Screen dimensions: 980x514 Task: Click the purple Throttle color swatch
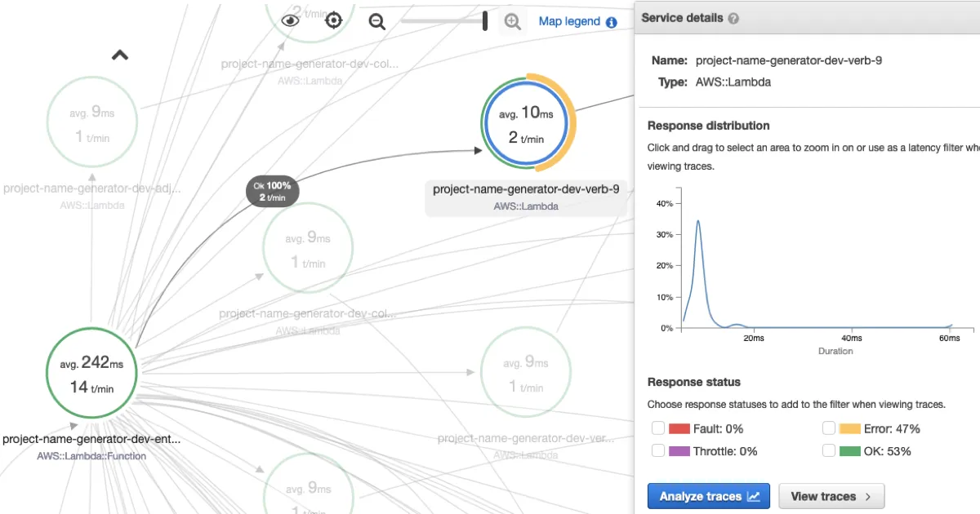[x=679, y=450]
